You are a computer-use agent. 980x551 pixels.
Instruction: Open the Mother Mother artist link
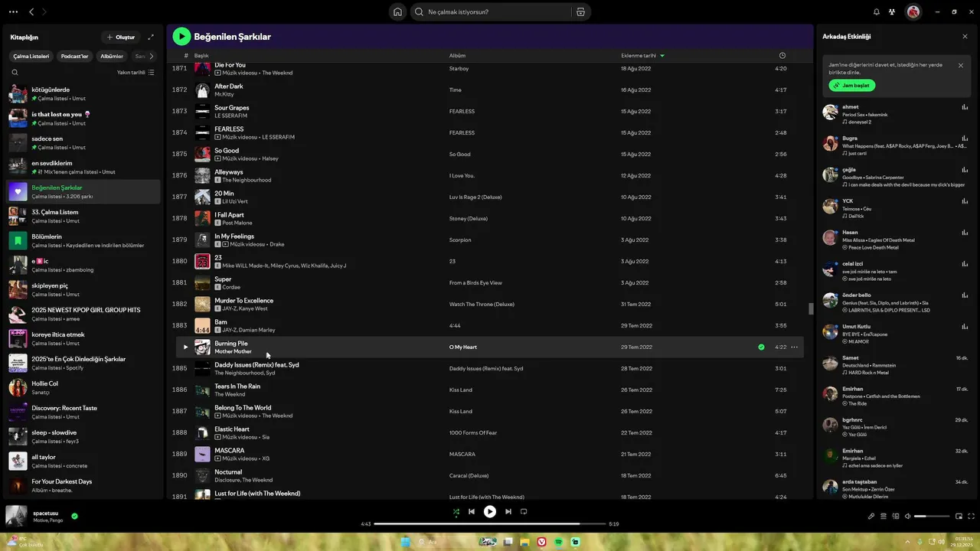(x=233, y=351)
